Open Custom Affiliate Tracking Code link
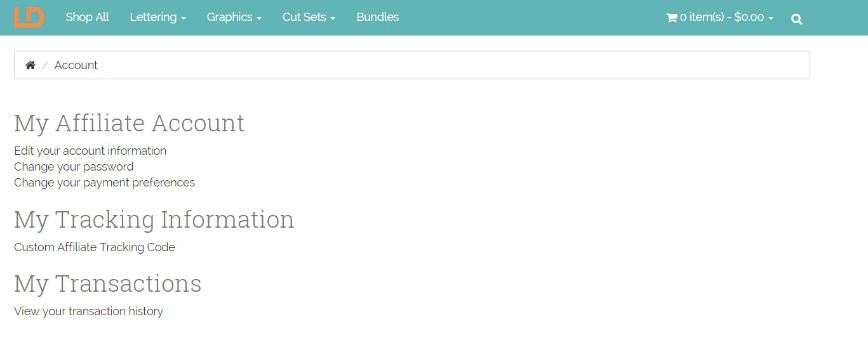This screenshot has width=868, height=345. pyautogui.click(x=95, y=247)
